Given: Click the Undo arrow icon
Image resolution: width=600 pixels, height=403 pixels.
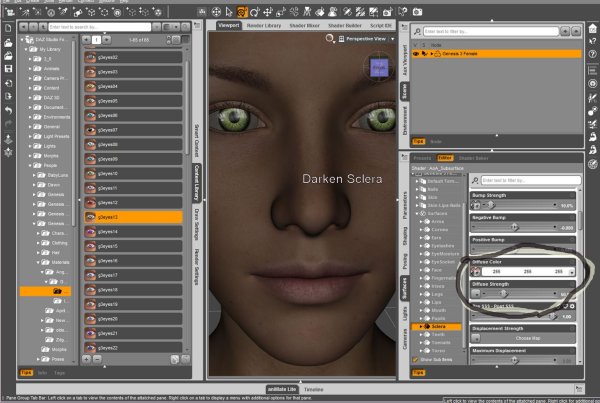Looking at the screenshot, I should pyautogui.click(x=9, y=108).
